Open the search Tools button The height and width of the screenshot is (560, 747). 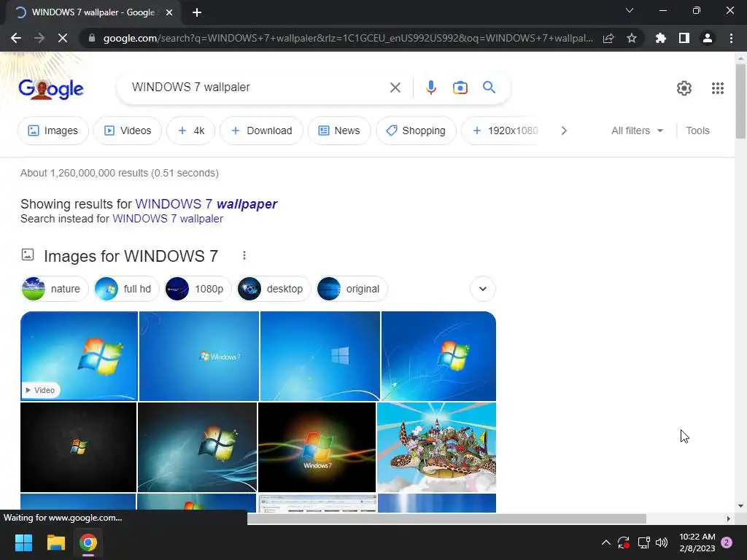697,131
